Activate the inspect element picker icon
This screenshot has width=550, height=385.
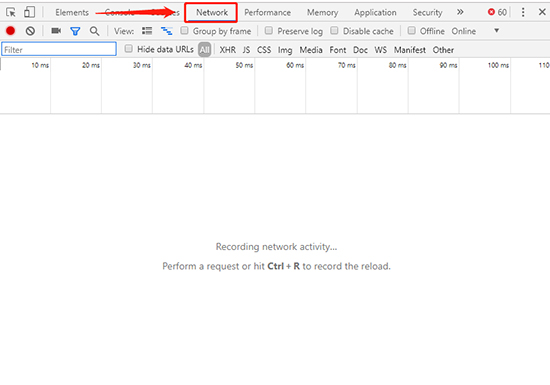click(11, 13)
